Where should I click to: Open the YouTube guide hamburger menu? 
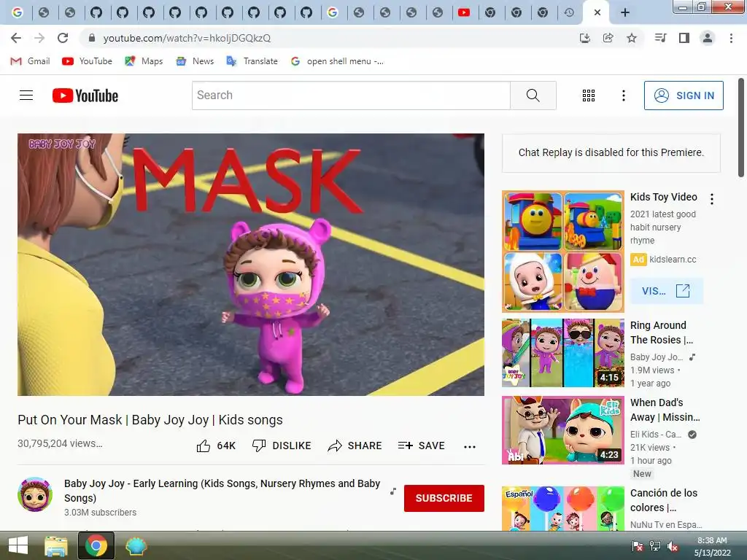pyautogui.click(x=26, y=96)
